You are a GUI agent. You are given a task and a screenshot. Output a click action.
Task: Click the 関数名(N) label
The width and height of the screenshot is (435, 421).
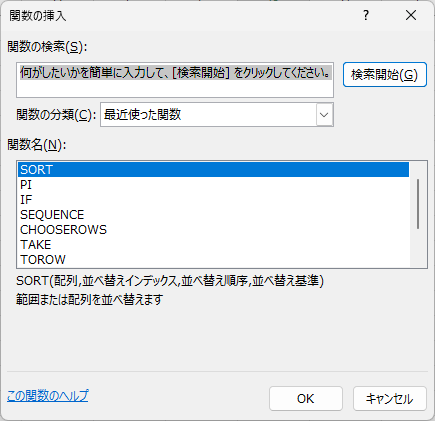pyautogui.click(x=37, y=145)
